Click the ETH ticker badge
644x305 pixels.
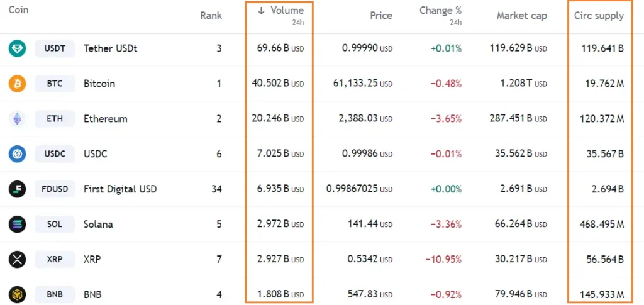[55, 119]
